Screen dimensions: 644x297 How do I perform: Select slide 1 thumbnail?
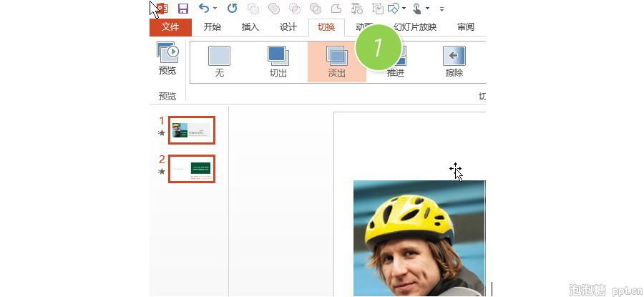191,130
